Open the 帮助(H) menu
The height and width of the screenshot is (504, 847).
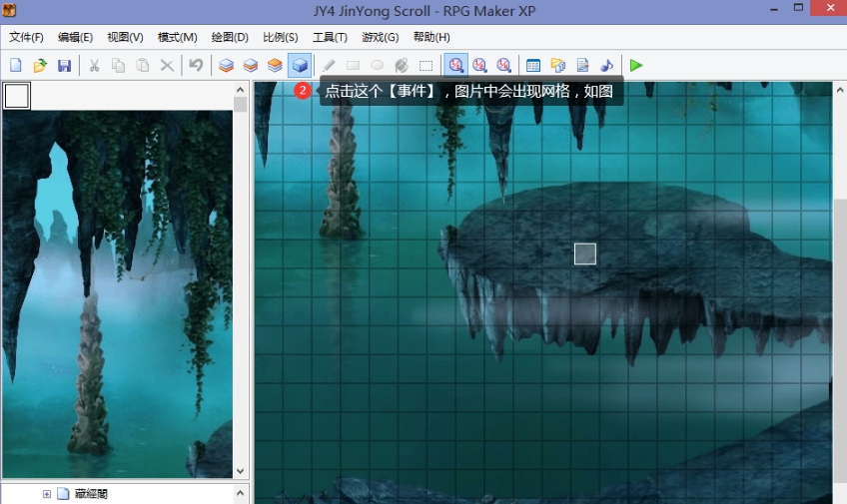click(431, 37)
